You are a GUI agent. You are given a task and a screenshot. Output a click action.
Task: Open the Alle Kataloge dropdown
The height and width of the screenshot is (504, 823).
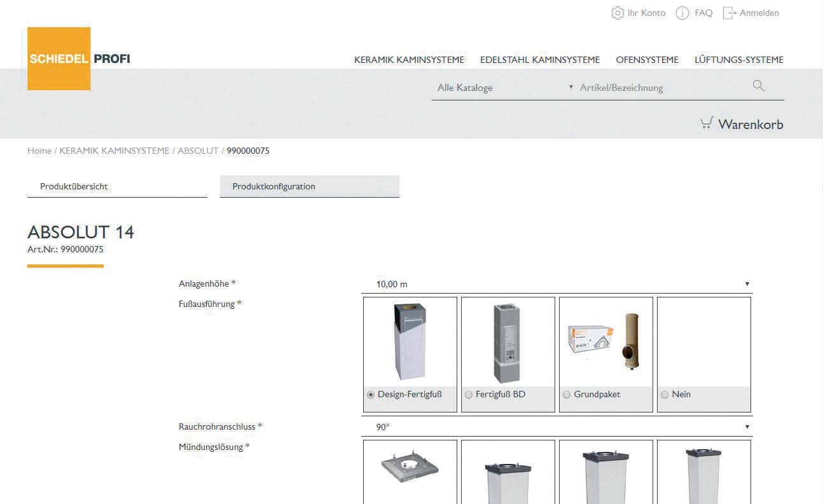(505, 88)
